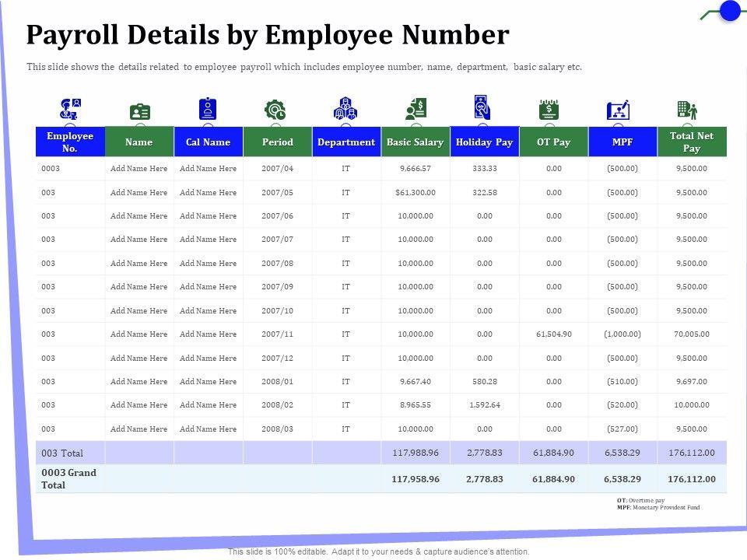Click the grand total net pay 176,112.00 in bold
The width and height of the screenshot is (747, 560).
(x=692, y=479)
